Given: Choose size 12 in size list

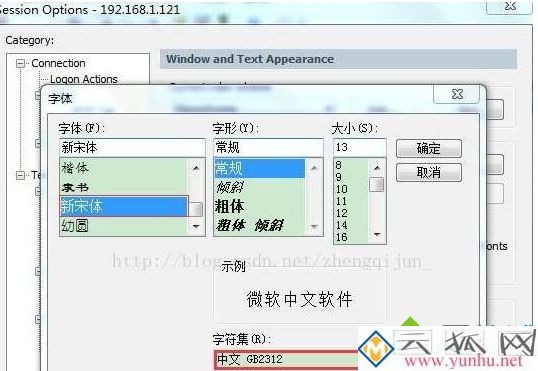Looking at the screenshot, I should point(350,213).
